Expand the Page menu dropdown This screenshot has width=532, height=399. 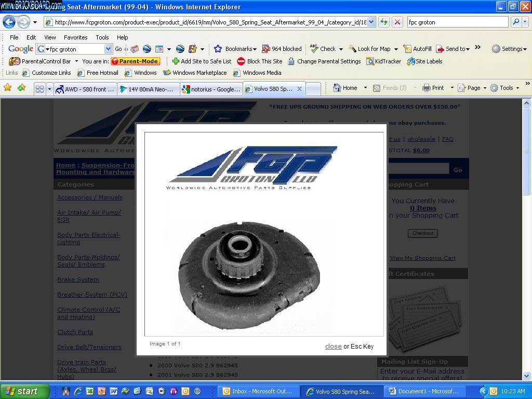(x=485, y=88)
